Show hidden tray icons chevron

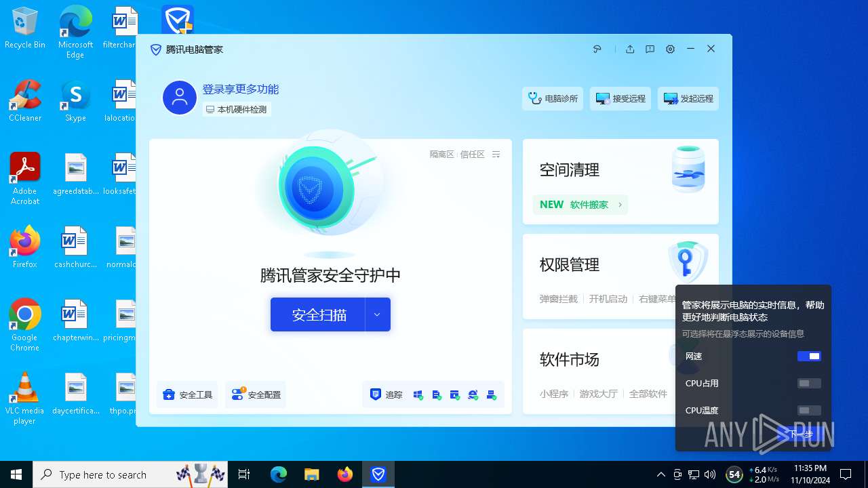[661, 474]
